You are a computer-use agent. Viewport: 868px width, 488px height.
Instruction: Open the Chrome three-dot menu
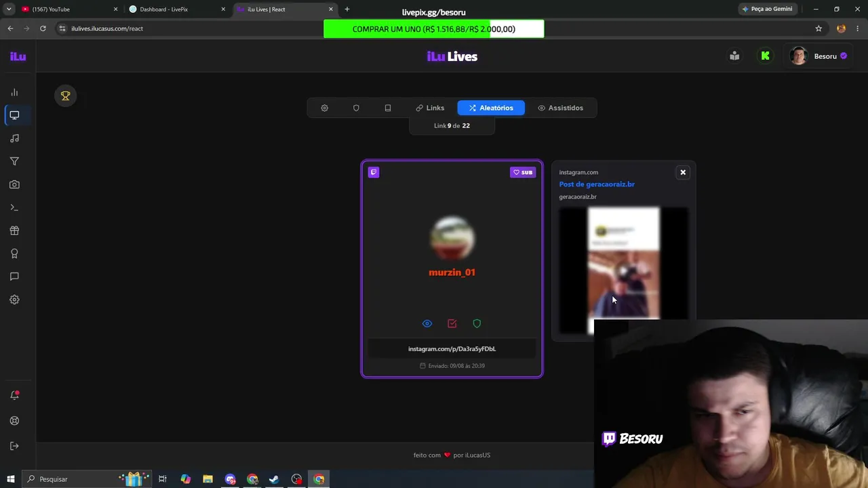858,28
